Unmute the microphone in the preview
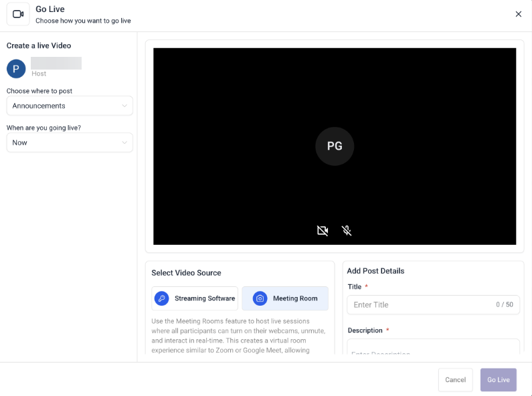This screenshot has width=532, height=396. pos(347,231)
